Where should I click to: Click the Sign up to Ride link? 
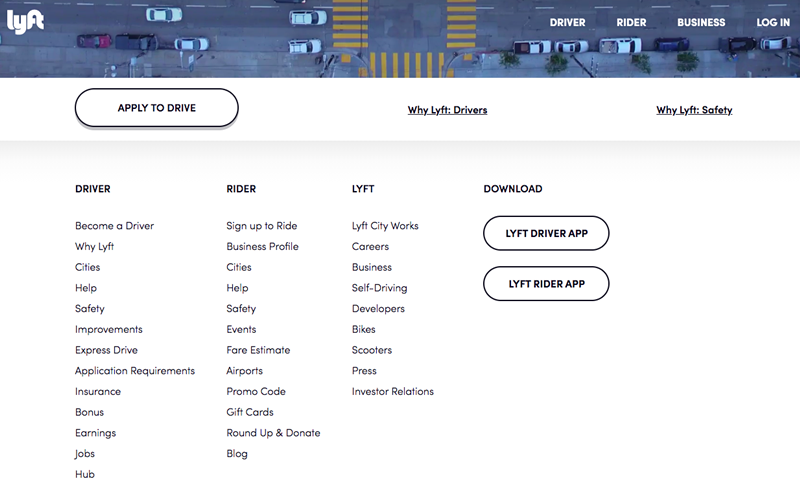tap(261, 226)
